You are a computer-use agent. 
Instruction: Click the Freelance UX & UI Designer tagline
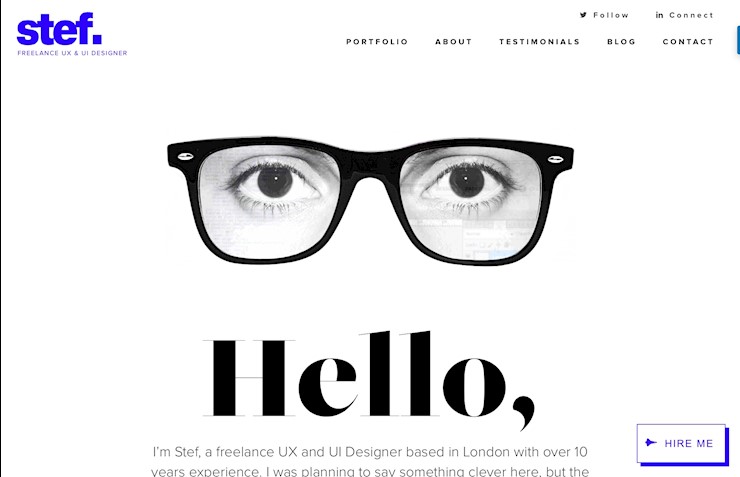point(72,53)
